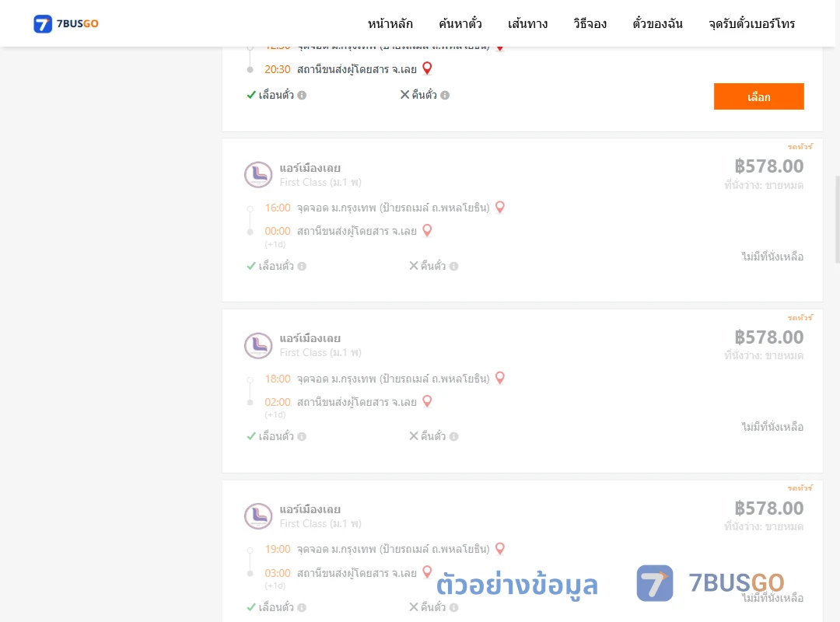
Task: Open เลื่อนตั๋ว info icon in 18:00 trip
Action: (302, 436)
